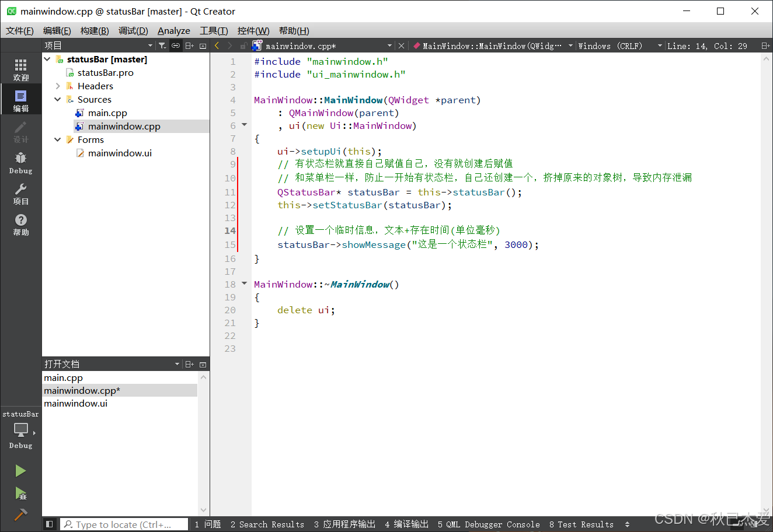Toggle the left sidebar visibility
The height and width of the screenshot is (532, 773).
coord(50,524)
